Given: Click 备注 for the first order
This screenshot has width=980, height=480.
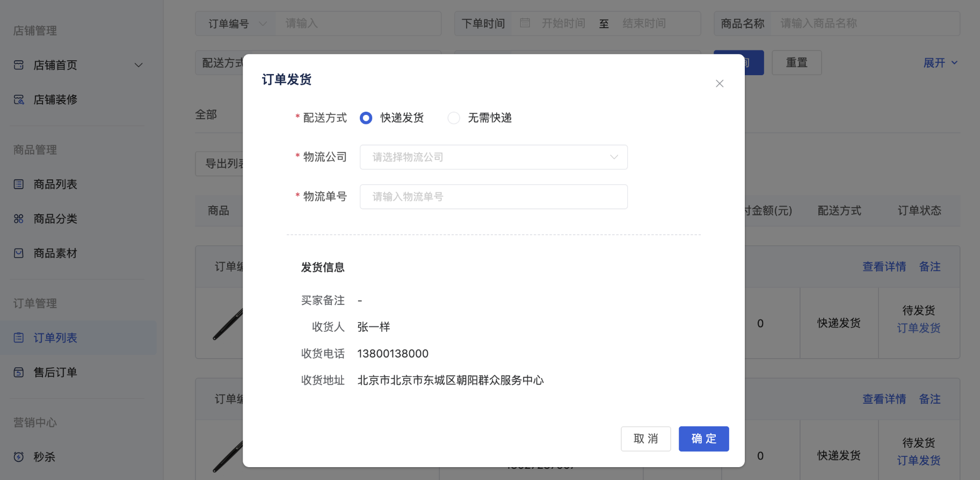Looking at the screenshot, I should [930, 267].
